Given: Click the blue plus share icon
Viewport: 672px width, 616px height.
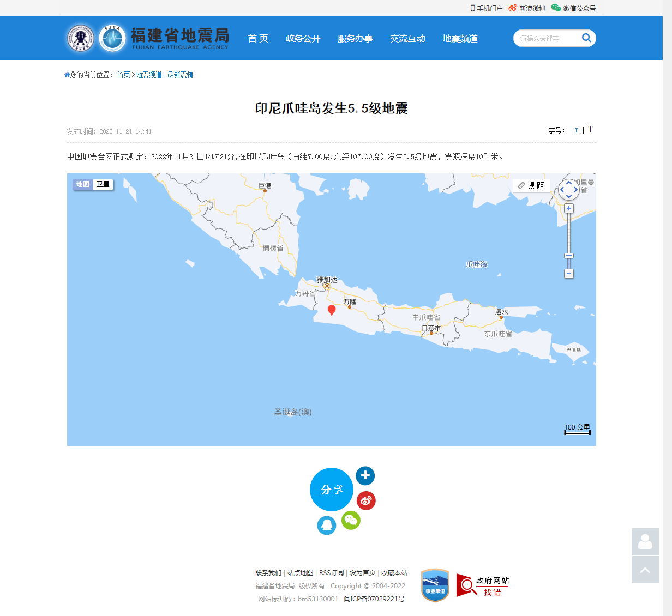Looking at the screenshot, I should (x=365, y=475).
